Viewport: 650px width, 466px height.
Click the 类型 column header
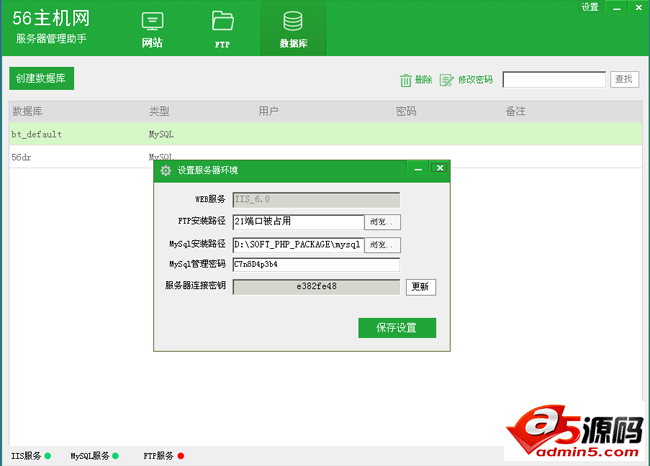[x=159, y=111]
